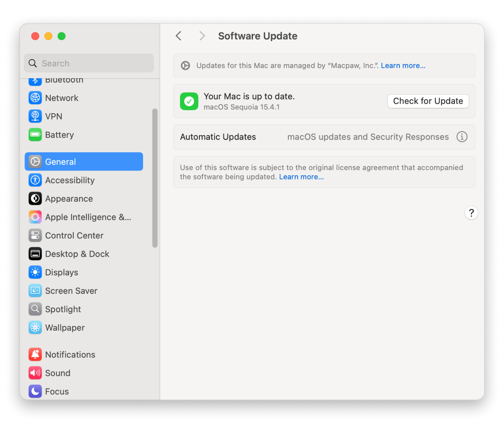The width and height of the screenshot is (504, 426).
Task: Click the Accessibility icon in sidebar
Action: [35, 180]
